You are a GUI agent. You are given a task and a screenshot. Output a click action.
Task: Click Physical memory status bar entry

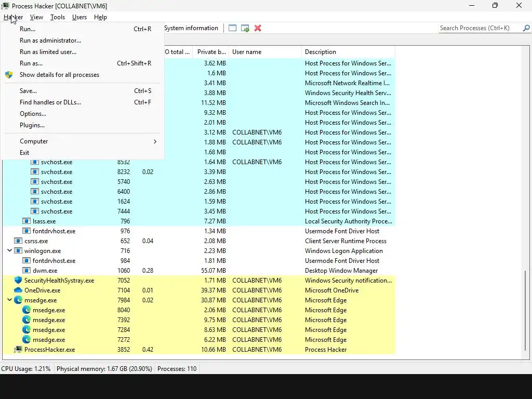tap(104, 369)
